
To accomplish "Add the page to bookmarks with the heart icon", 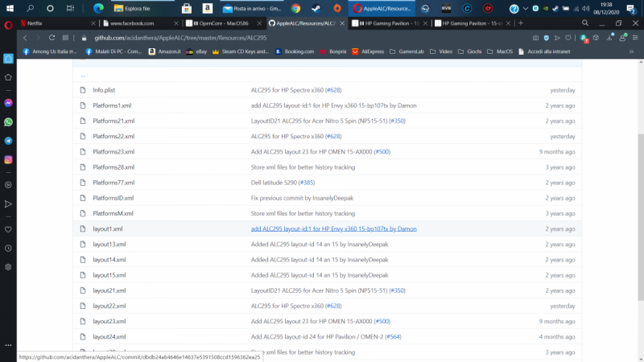I will point(568,38).
